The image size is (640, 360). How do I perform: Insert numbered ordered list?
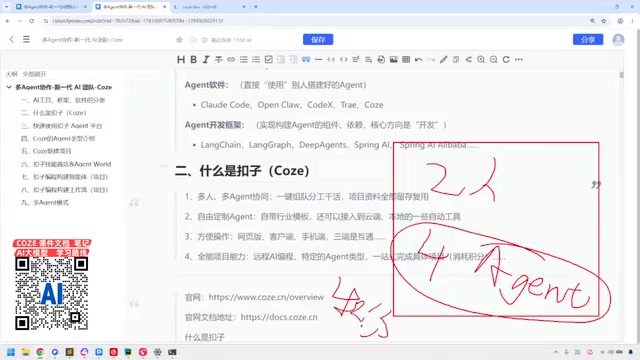(x=256, y=60)
